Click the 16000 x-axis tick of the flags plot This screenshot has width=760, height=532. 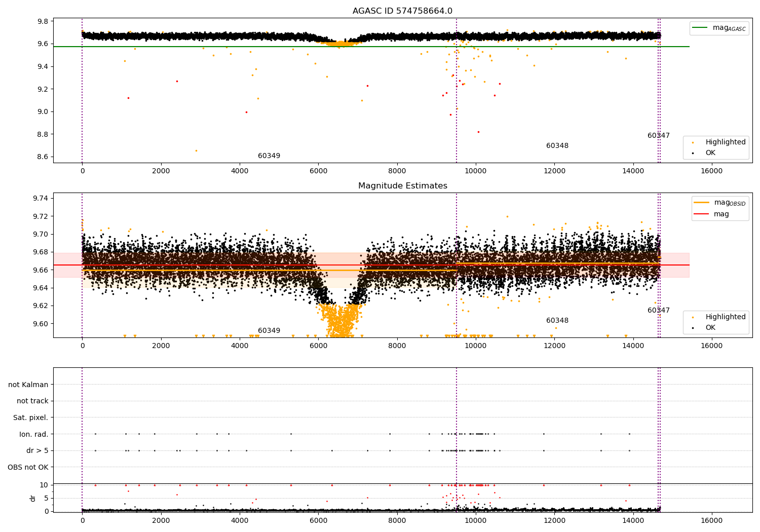click(711, 521)
